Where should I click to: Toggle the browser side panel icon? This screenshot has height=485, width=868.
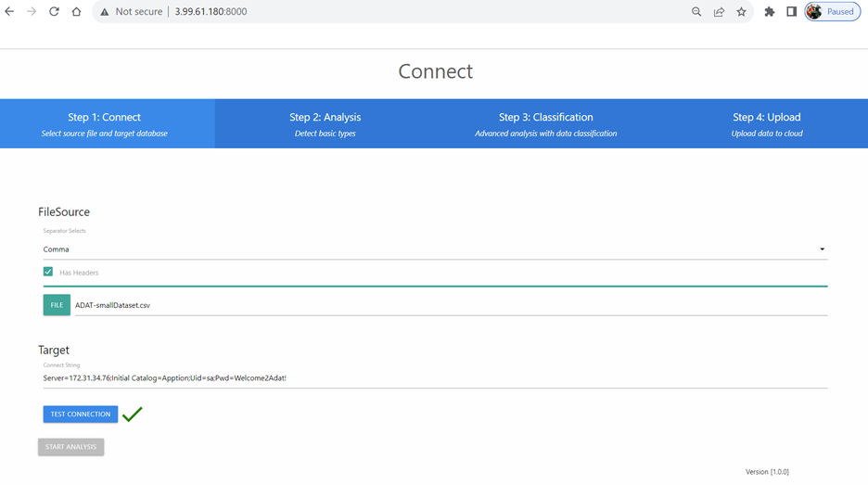791,12
